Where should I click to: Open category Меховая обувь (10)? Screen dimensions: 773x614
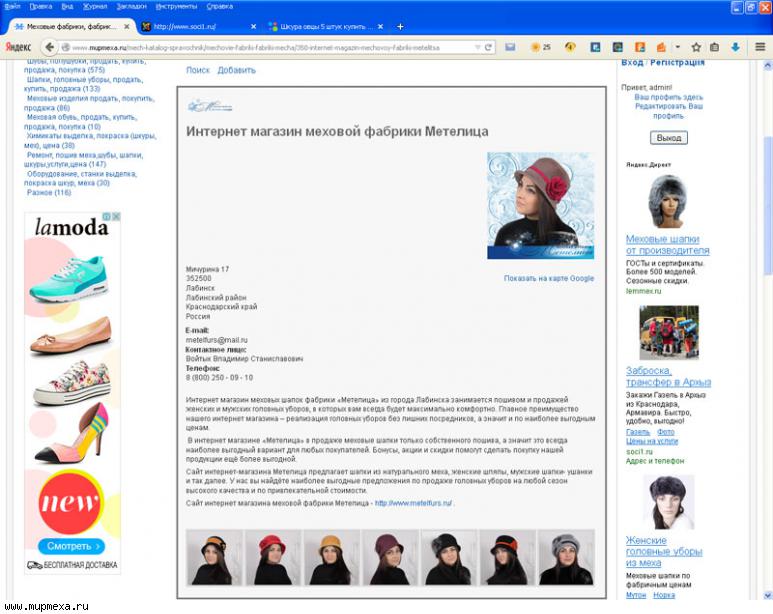coord(80,122)
